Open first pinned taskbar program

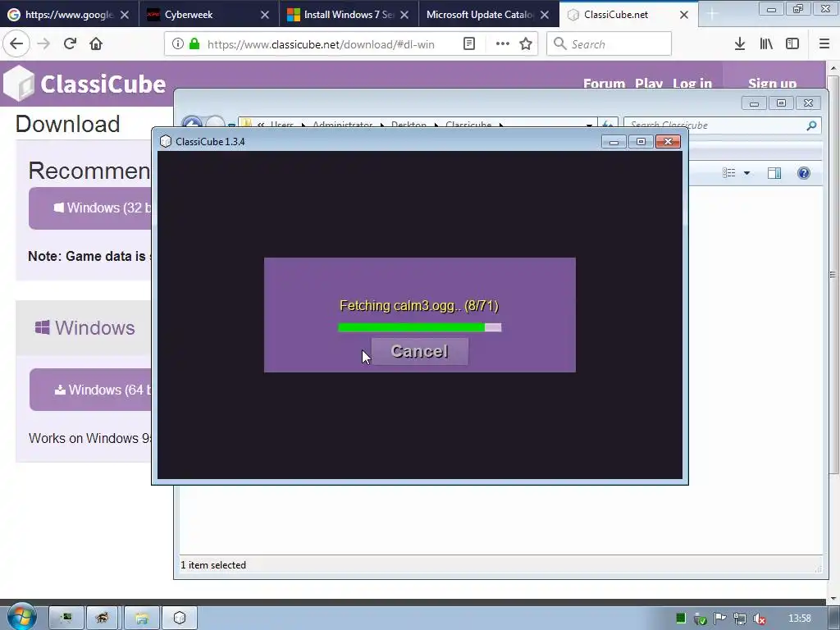point(66,619)
